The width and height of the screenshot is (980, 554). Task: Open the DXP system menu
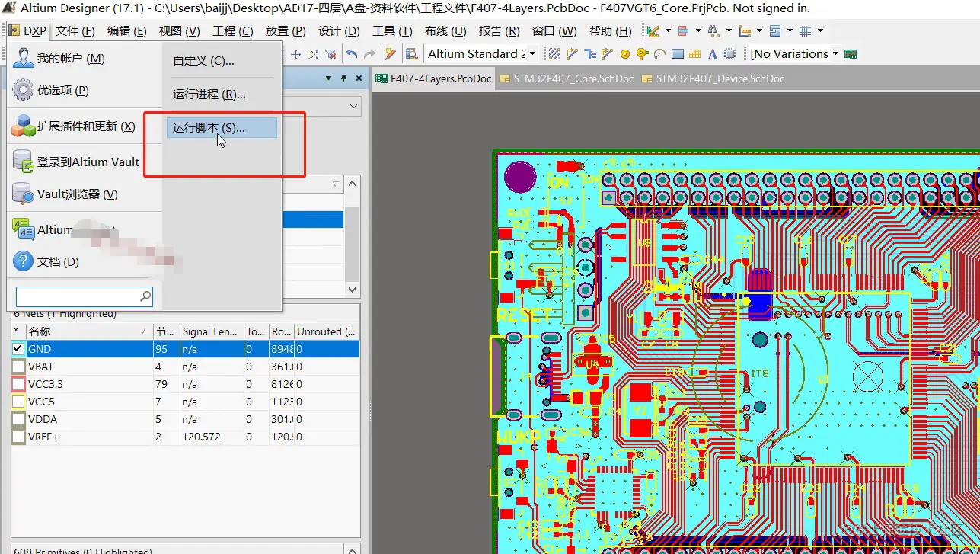(x=28, y=31)
